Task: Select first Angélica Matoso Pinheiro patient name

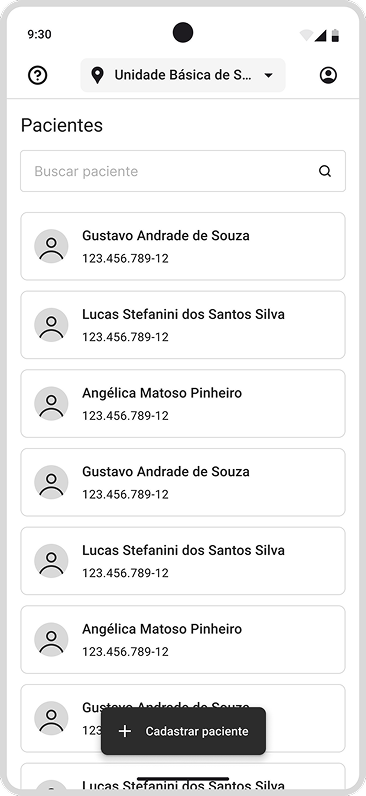Action: 162,393
